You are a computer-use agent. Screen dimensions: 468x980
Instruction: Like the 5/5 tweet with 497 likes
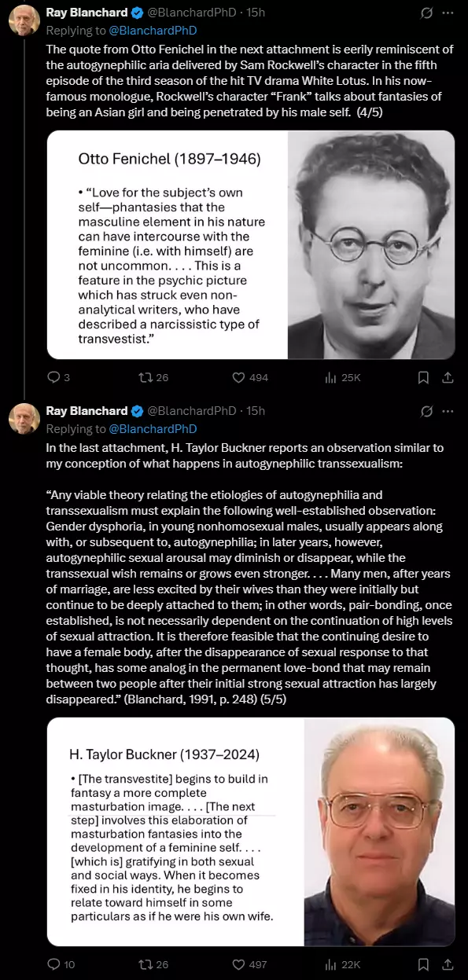pyautogui.click(x=250, y=964)
